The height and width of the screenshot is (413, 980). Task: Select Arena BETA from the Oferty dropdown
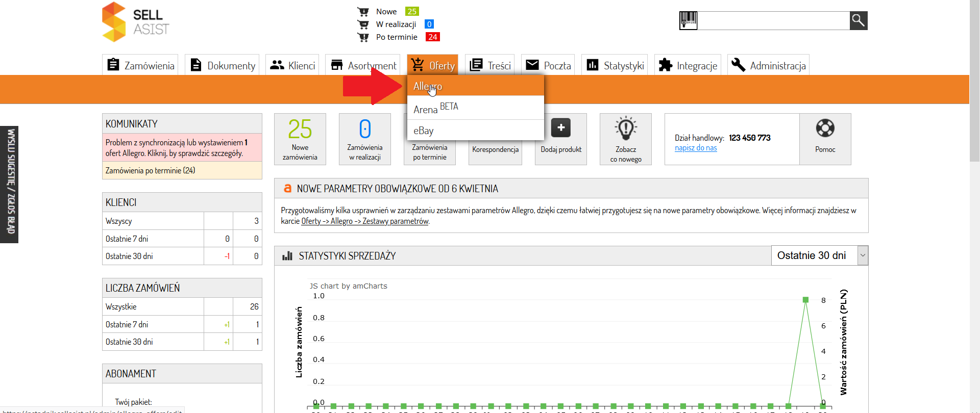pyautogui.click(x=476, y=108)
